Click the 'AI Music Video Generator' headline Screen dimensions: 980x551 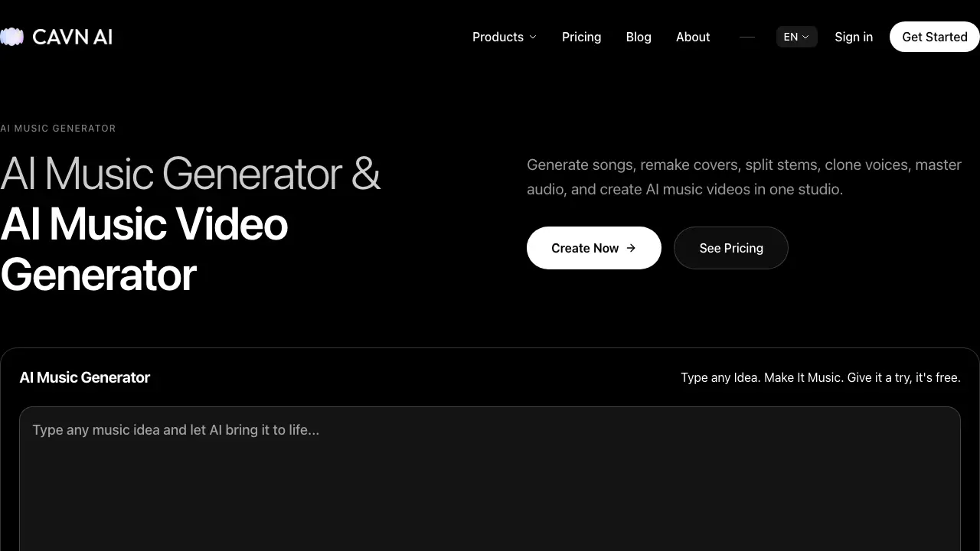pyautogui.click(x=144, y=249)
